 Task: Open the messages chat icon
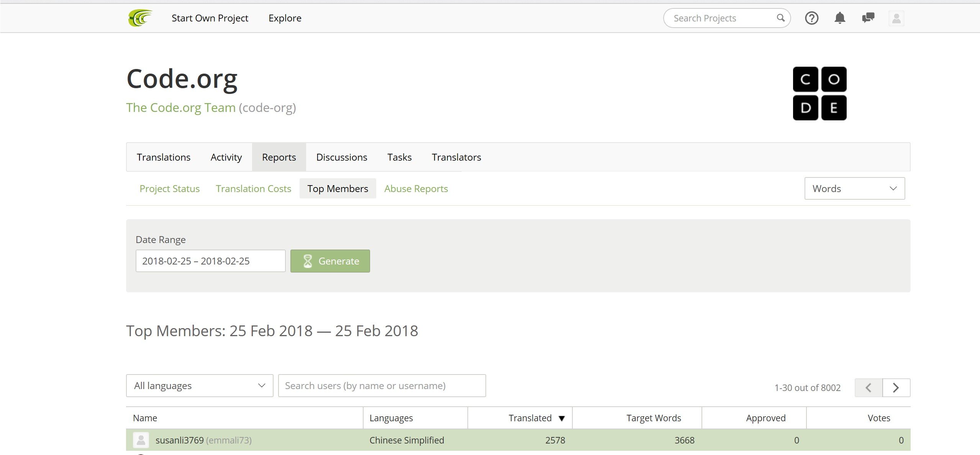[x=868, y=18]
